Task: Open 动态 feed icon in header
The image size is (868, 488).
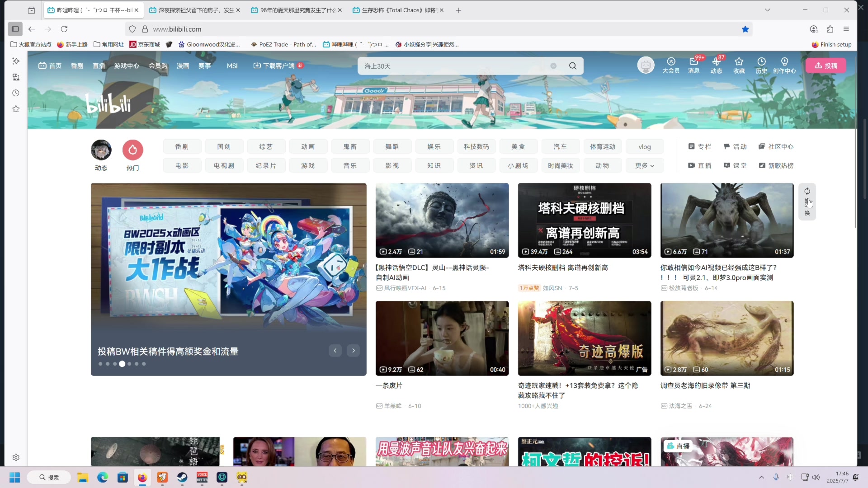Action: 716,66
